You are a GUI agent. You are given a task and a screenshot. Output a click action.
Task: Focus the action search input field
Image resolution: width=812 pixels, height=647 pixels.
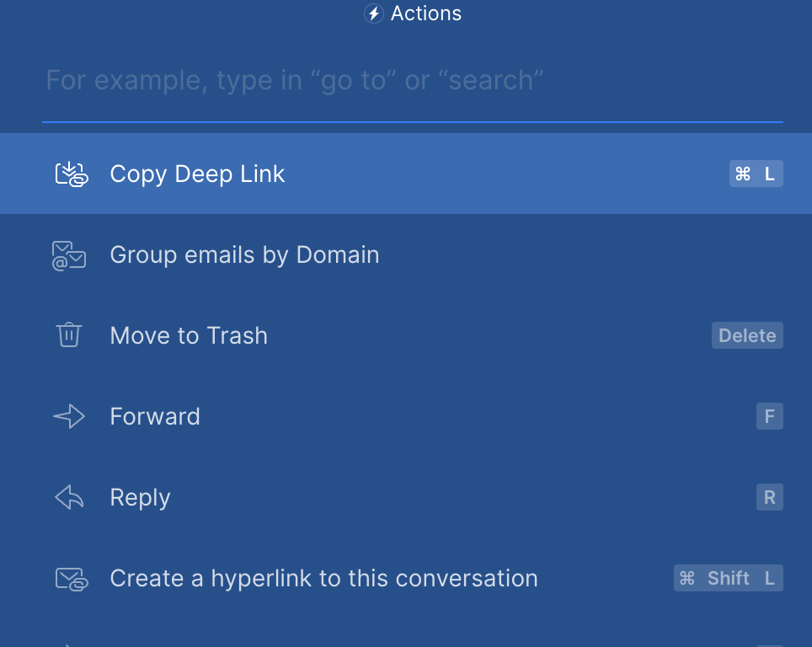411,81
